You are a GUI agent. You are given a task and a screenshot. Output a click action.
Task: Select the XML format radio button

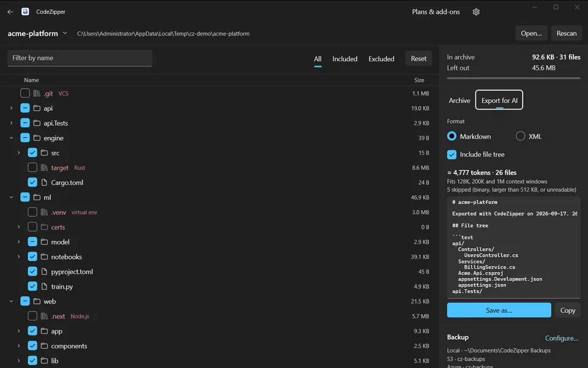point(520,136)
